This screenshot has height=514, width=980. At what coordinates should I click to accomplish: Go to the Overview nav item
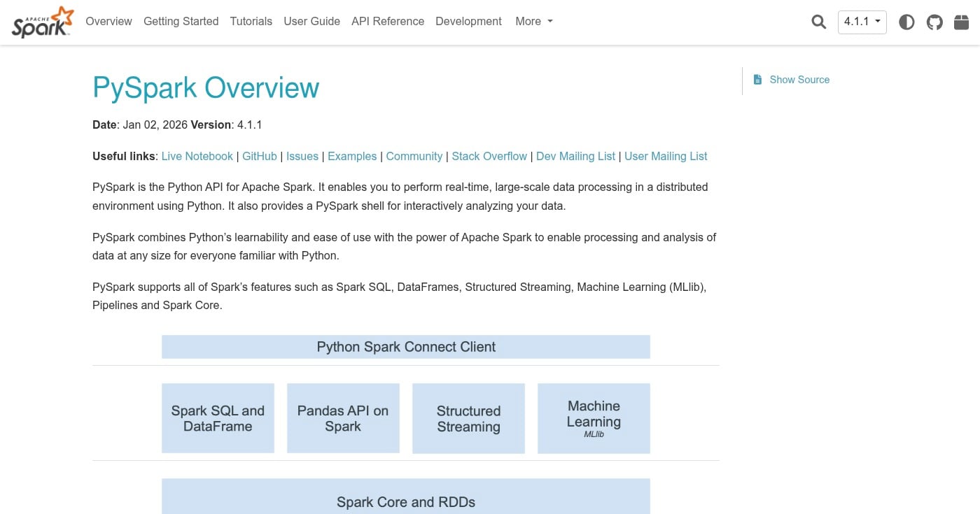click(108, 22)
